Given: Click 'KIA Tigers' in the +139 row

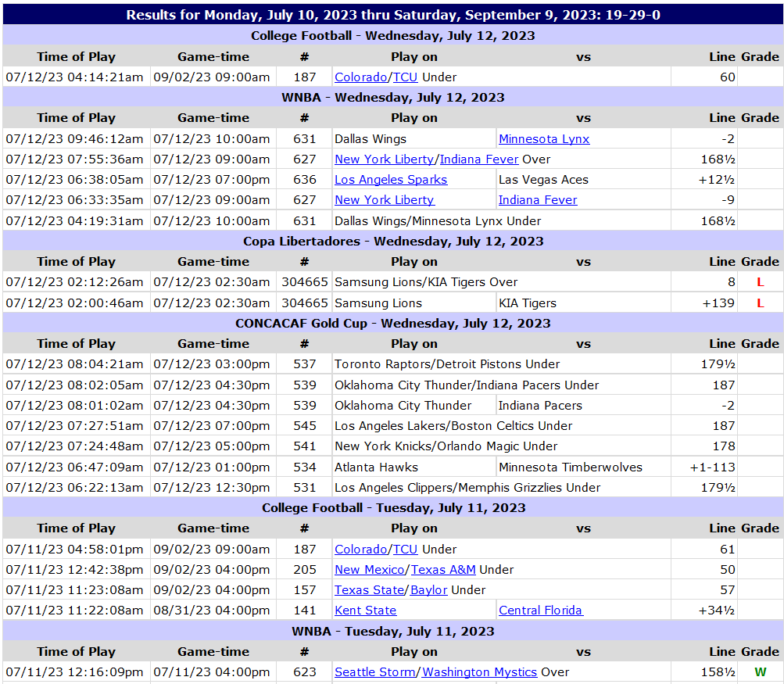Looking at the screenshot, I should tap(528, 303).
